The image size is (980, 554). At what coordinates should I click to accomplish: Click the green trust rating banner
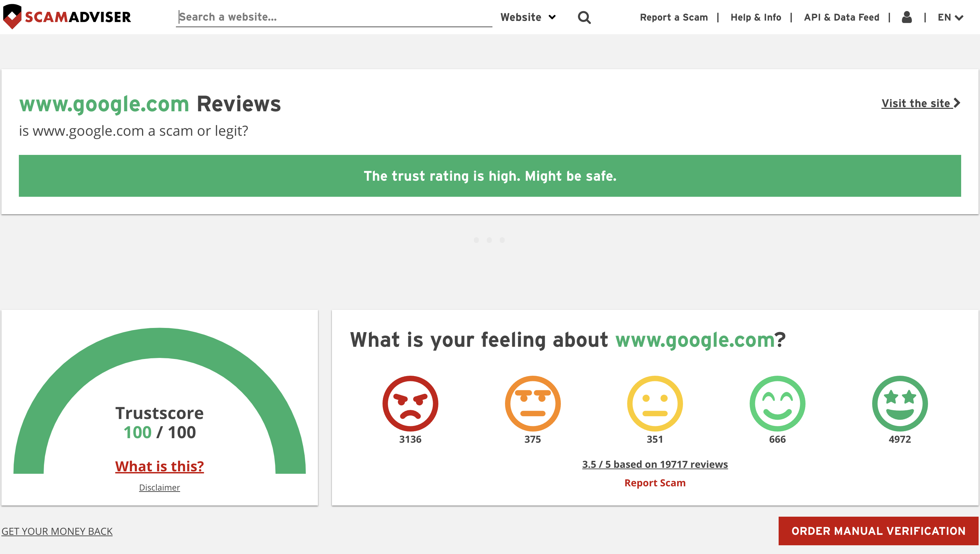[490, 176]
